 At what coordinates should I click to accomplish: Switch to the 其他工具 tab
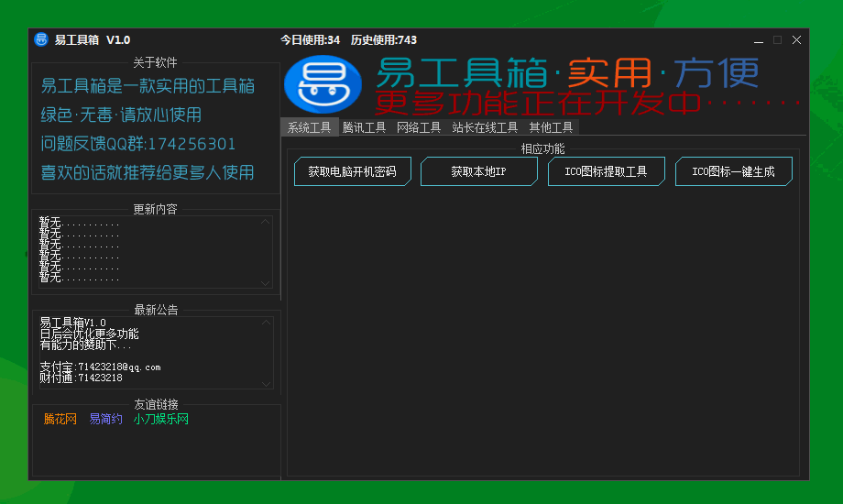pos(551,127)
